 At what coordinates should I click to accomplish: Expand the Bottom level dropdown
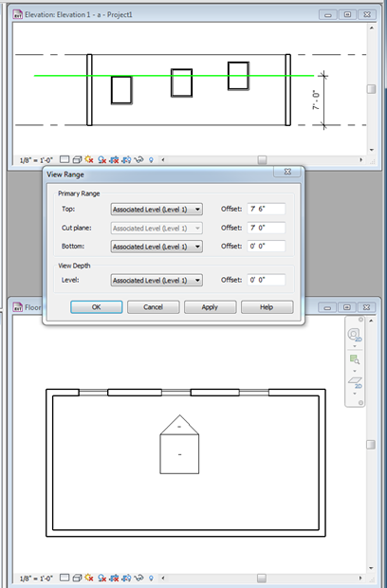(x=157, y=247)
